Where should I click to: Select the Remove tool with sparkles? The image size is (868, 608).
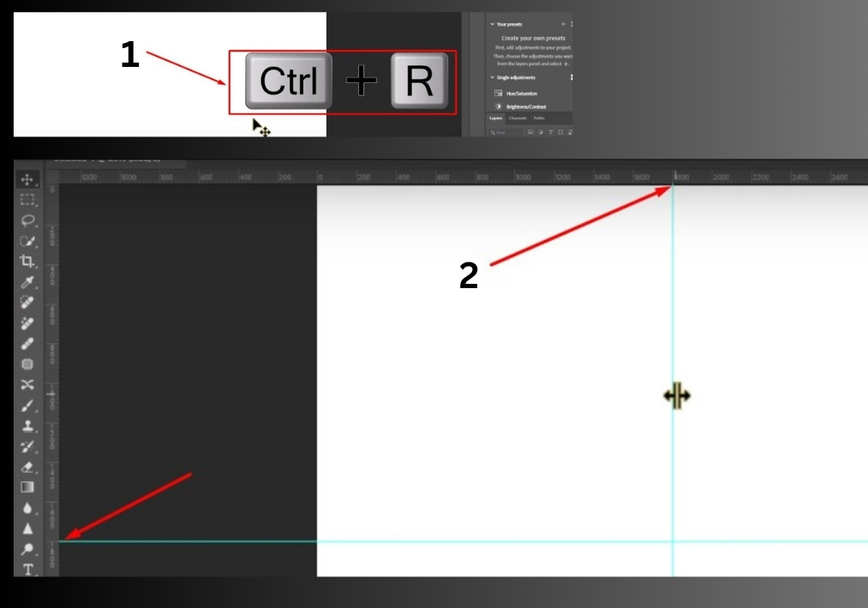tap(27, 322)
